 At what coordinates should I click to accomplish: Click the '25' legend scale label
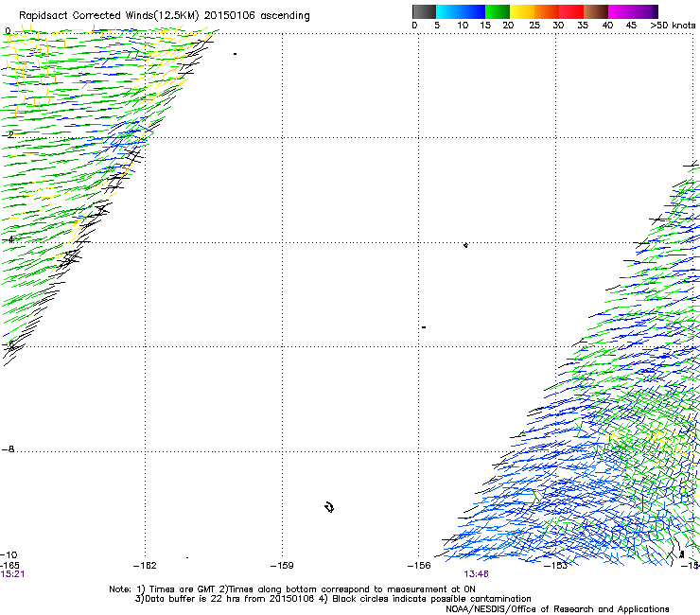534,26
